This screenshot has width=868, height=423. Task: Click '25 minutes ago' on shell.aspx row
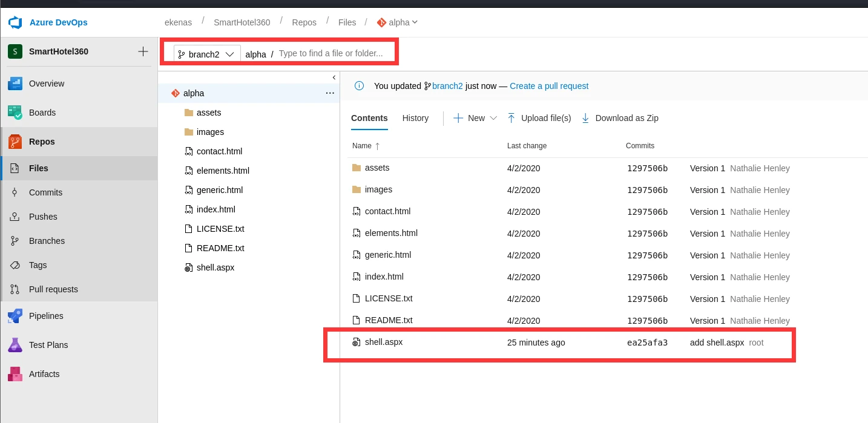pyautogui.click(x=536, y=343)
